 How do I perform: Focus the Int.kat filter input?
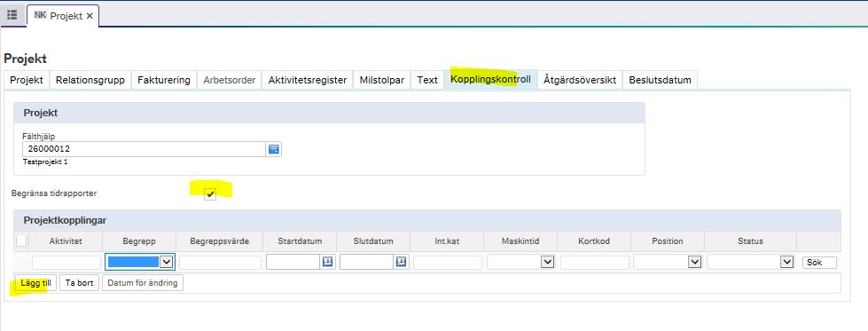[447, 263]
